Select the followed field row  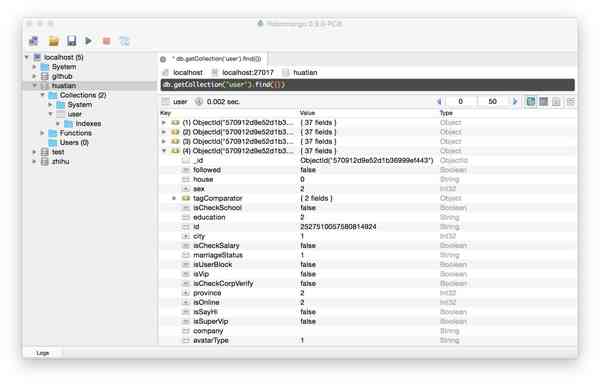[367, 170]
